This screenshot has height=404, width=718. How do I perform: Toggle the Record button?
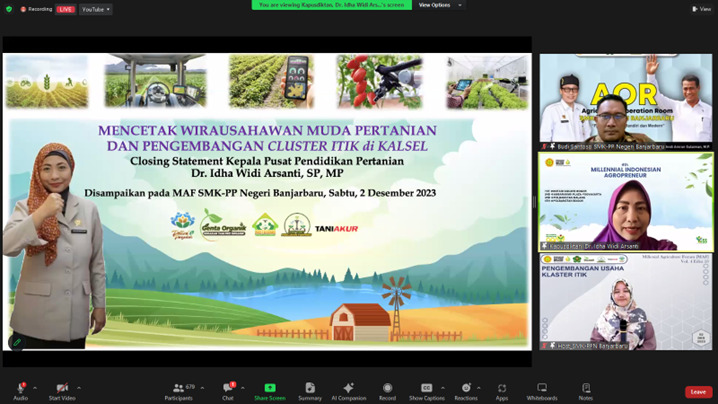387,388
